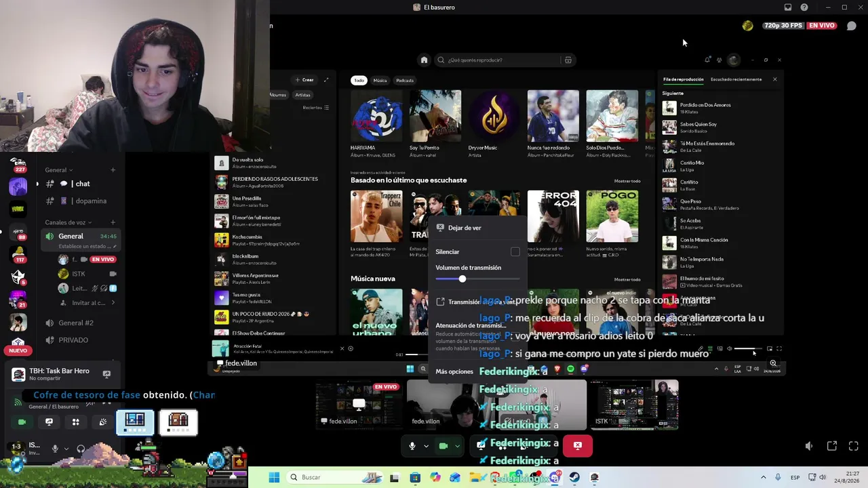Screen dimensions: 868x488
Task: Focus the Spotify search field
Action: pos(502,60)
